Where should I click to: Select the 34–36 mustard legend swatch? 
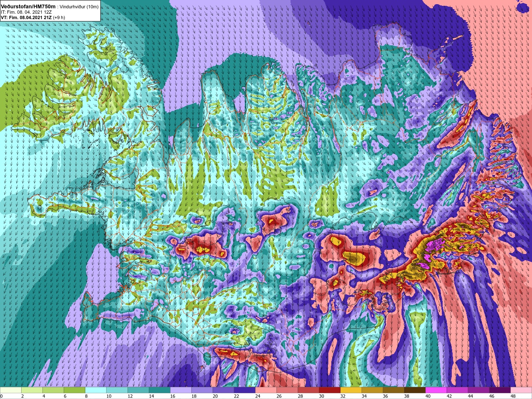pos(372,390)
